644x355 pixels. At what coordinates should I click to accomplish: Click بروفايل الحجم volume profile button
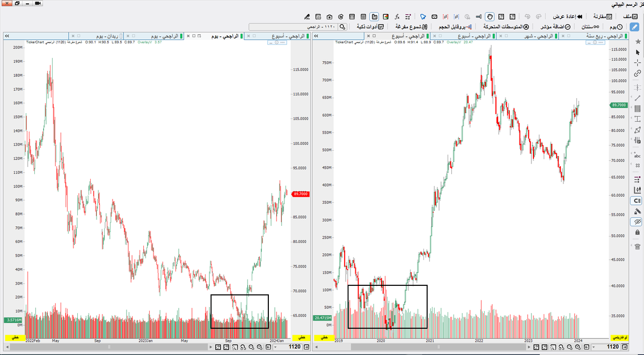coord(454,27)
